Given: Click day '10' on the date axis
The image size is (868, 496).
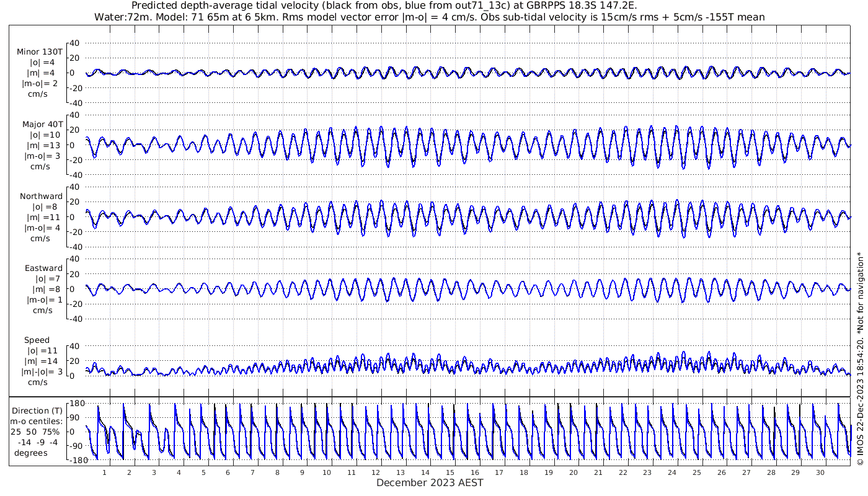Looking at the screenshot, I should 327,472.
